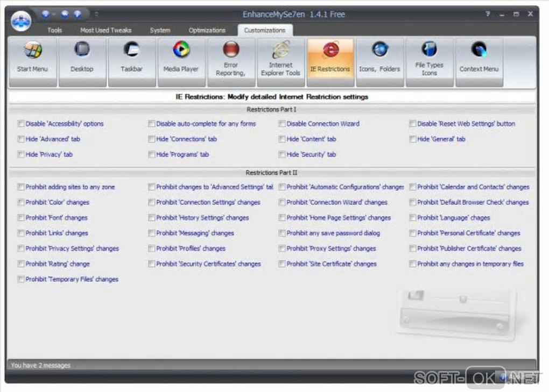The image size is (549, 392).
Task: Open Media Player tweaks
Action: coord(181,62)
